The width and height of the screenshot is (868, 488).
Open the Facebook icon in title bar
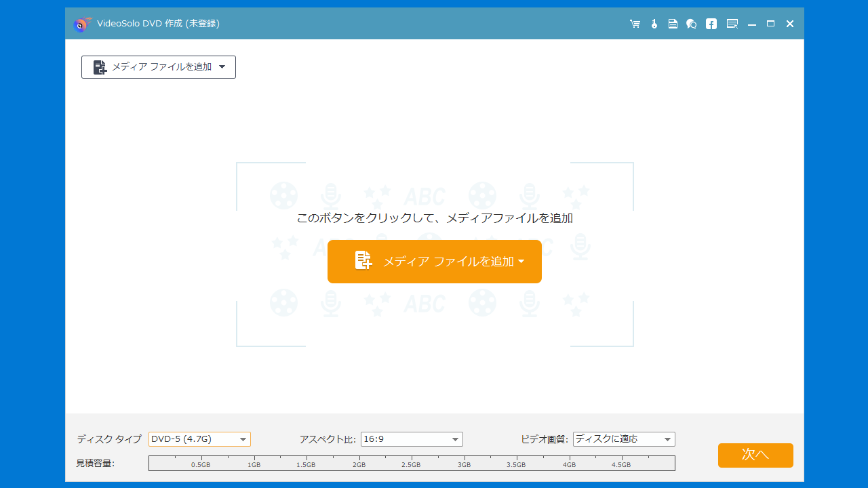tap(711, 24)
